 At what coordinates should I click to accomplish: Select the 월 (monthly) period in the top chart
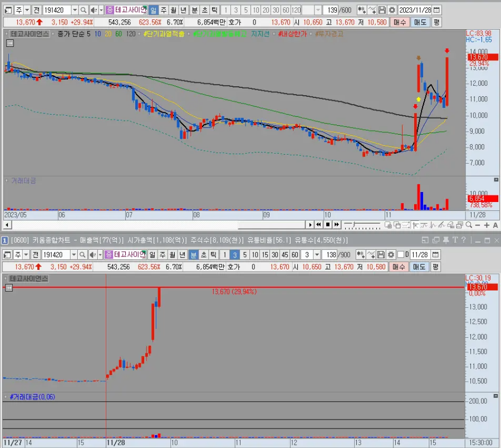(x=174, y=10)
